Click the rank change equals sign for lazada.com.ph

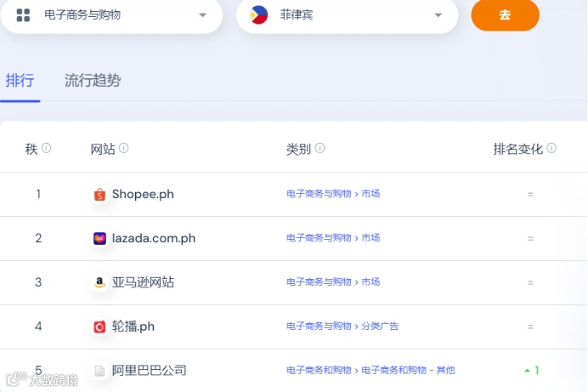coord(530,238)
